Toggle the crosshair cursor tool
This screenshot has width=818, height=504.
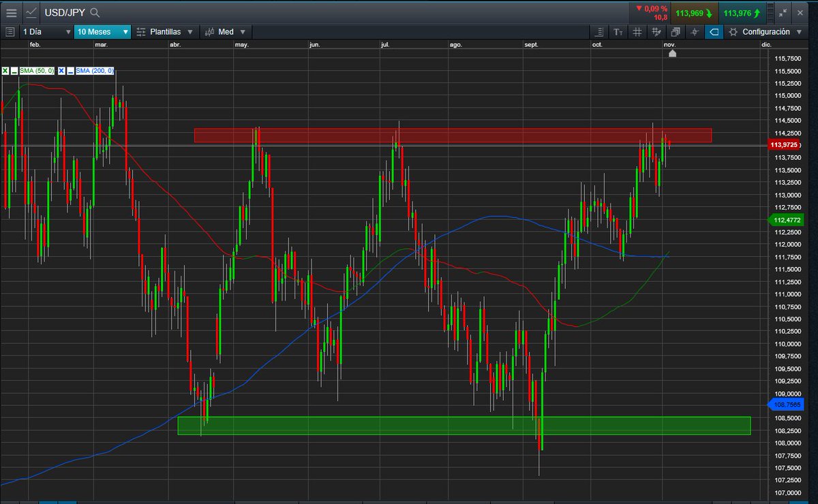[x=695, y=31]
